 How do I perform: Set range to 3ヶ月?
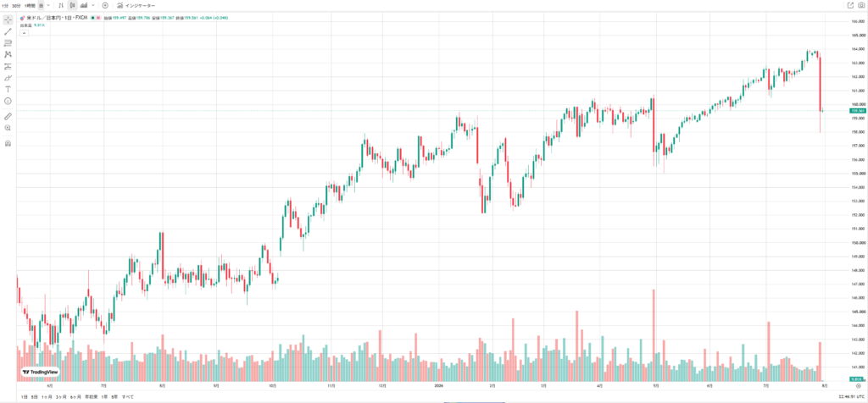61,397
